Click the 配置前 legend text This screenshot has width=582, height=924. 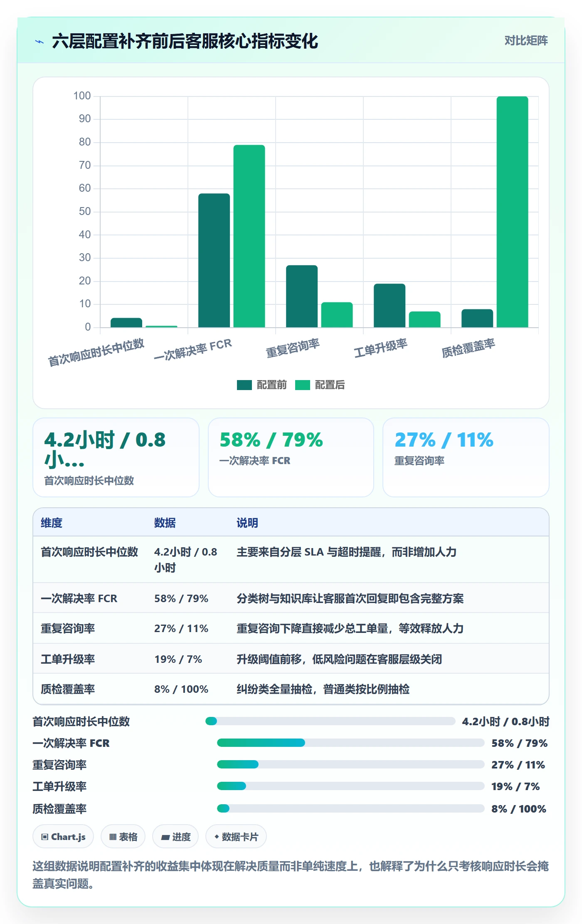tap(271, 385)
